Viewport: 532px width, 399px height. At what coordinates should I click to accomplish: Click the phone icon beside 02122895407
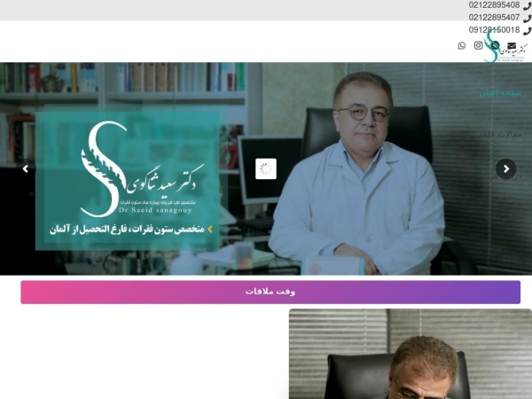(x=527, y=18)
